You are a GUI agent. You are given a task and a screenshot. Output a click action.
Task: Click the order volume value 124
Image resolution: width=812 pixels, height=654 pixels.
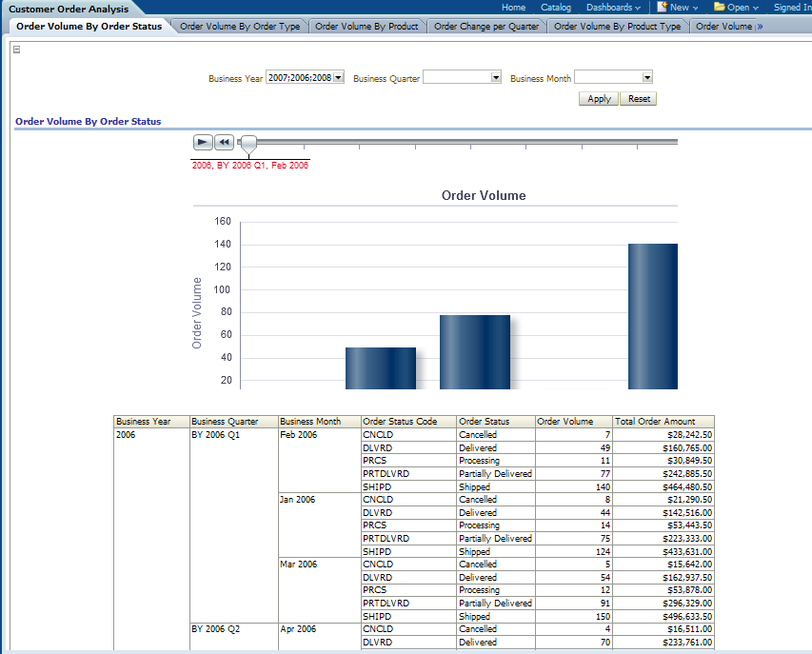pos(573,552)
